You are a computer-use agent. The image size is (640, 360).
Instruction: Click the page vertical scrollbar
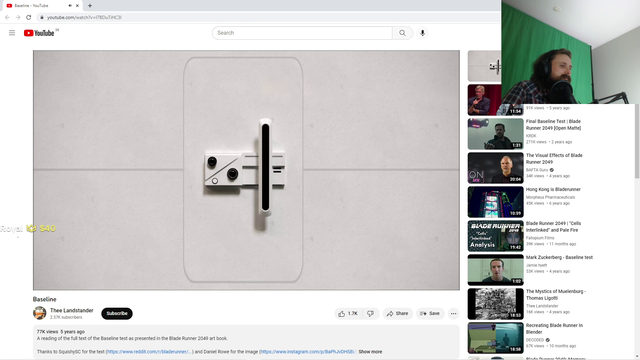click(x=637, y=141)
